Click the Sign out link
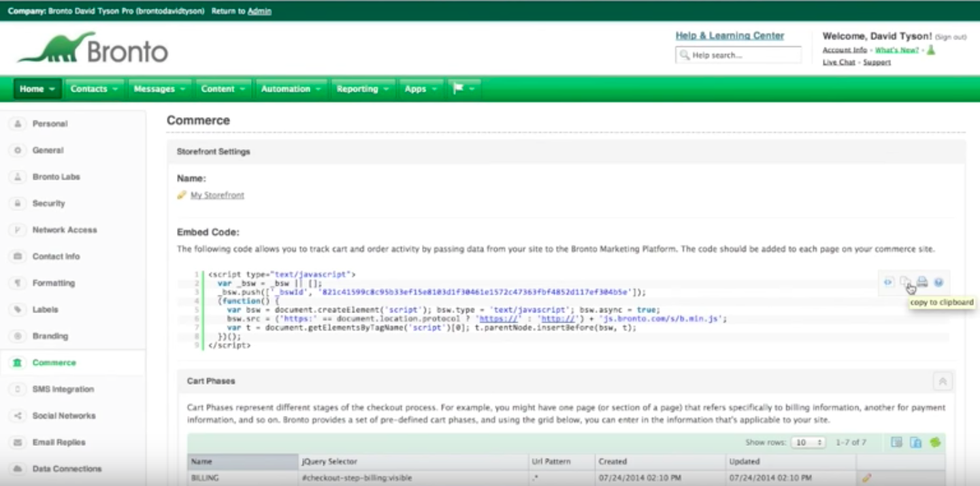 [x=950, y=37]
